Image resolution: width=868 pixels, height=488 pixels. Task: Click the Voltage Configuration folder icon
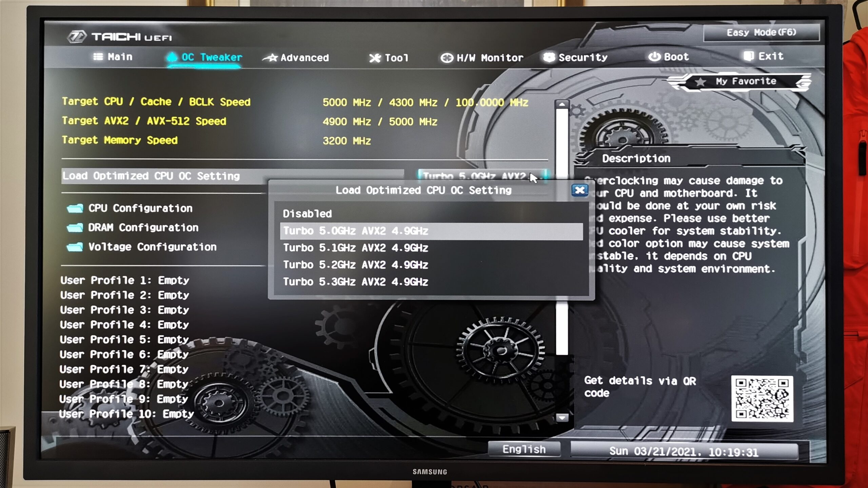coord(75,247)
